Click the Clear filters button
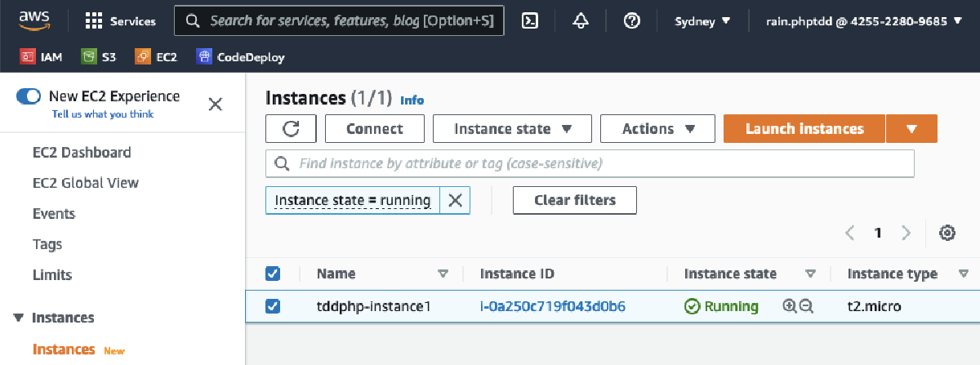The height and width of the screenshot is (365, 980). click(x=575, y=200)
